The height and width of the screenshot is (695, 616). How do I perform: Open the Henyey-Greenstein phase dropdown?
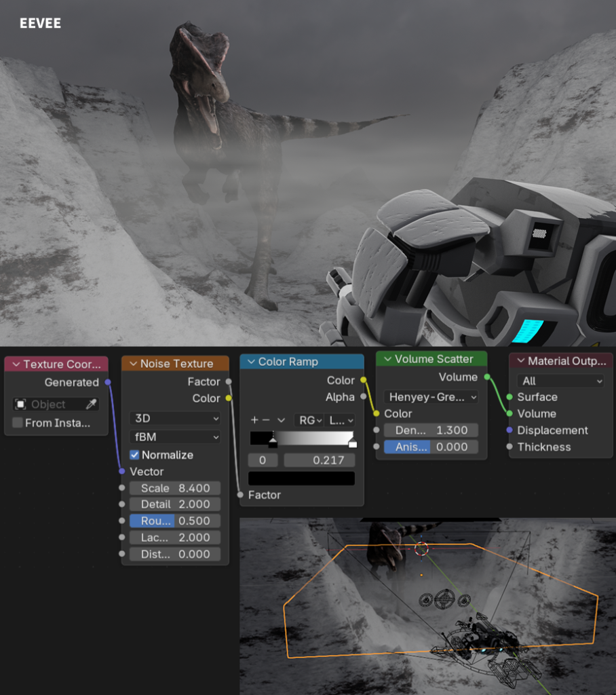tap(431, 396)
